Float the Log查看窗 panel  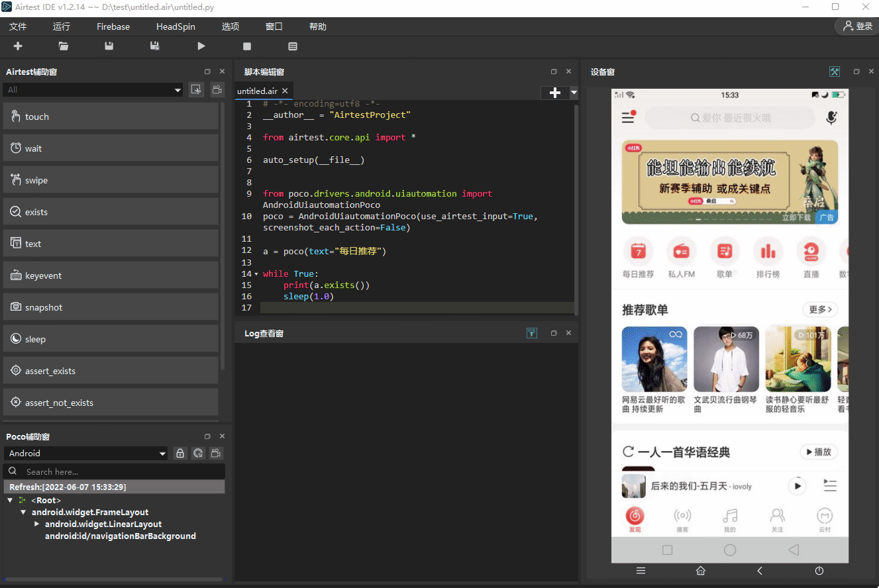click(x=554, y=333)
